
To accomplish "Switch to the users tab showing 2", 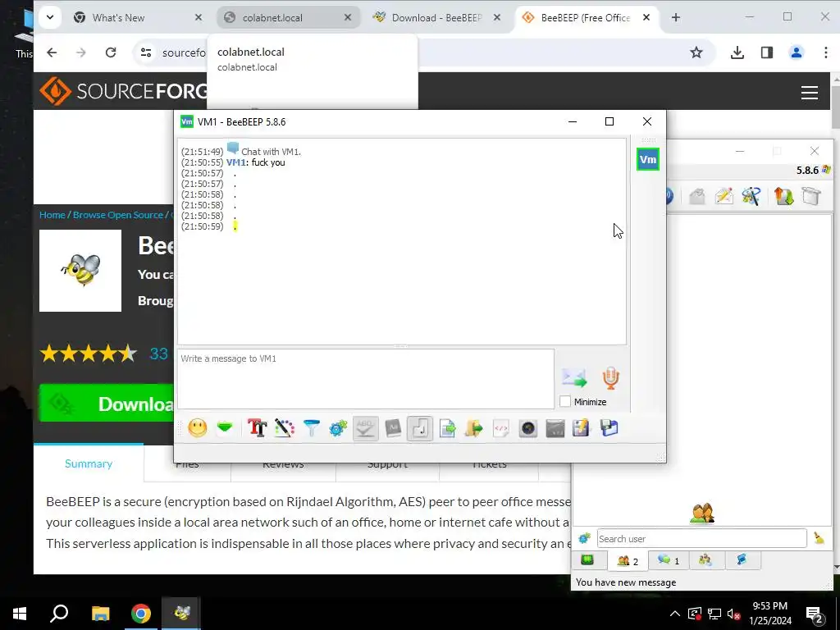I will tap(628, 561).
